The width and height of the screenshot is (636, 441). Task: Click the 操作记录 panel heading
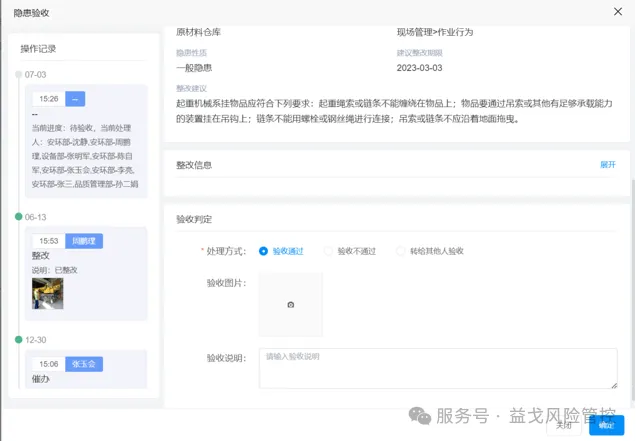click(x=38, y=49)
